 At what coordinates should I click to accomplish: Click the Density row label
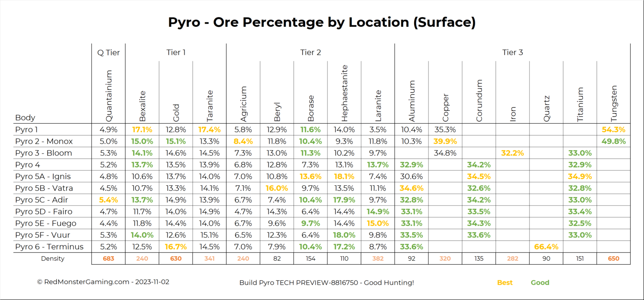[53, 258]
